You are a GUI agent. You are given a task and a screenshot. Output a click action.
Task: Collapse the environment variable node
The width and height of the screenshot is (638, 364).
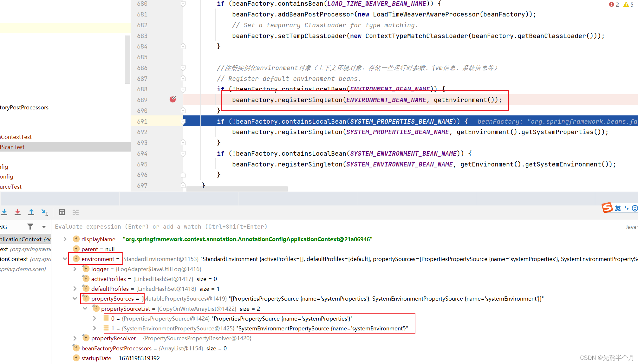point(65,259)
